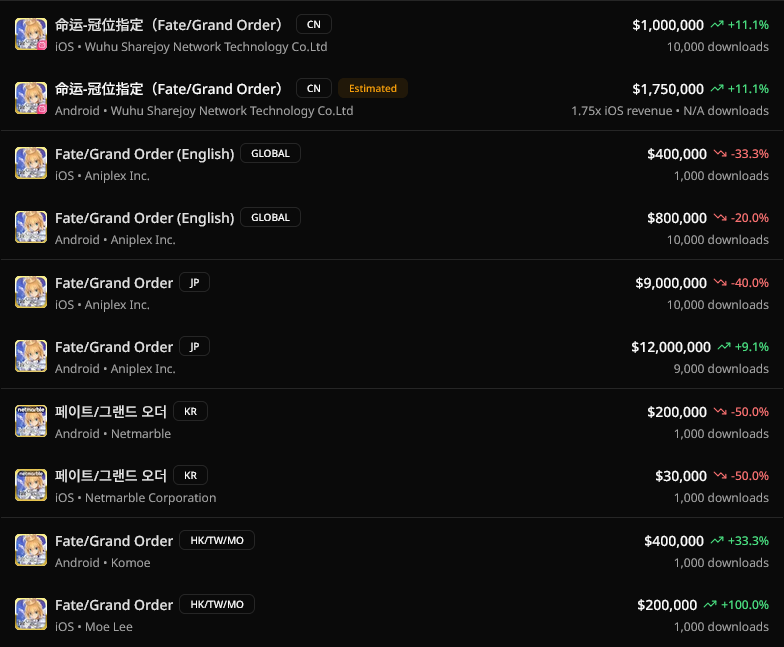Click the +9.1% change percentage
This screenshot has height=647, width=784.
pos(752,346)
